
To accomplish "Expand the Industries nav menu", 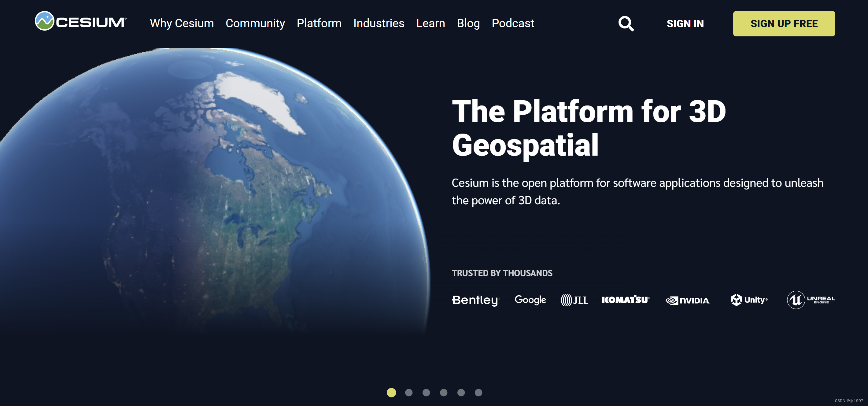I will [x=379, y=23].
